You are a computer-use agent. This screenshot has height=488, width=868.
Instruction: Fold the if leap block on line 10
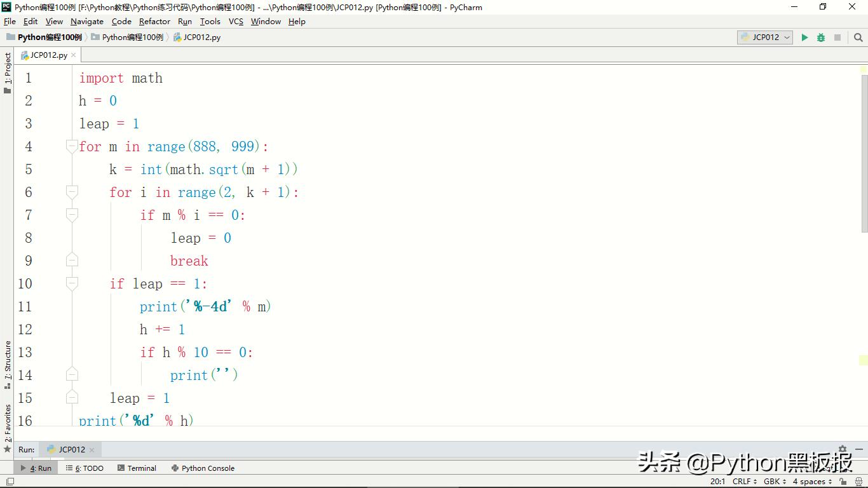[x=72, y=284]
